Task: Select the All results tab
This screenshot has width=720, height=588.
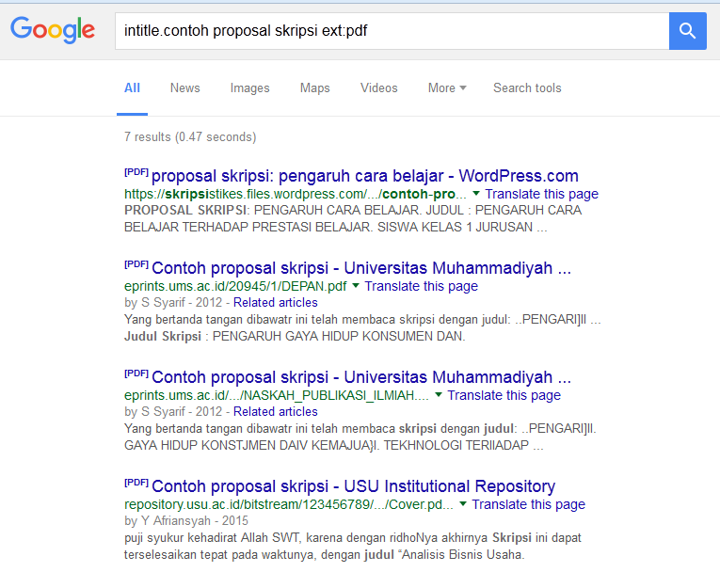Action: (133, 88)
